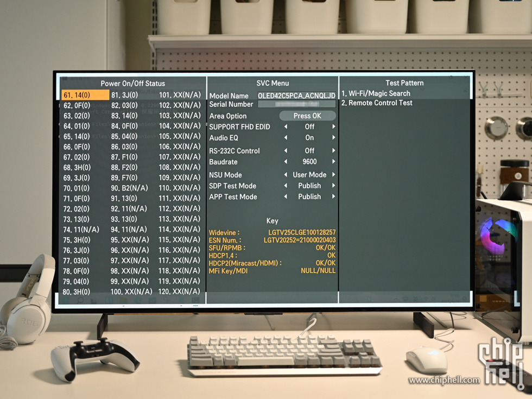532x399 pixels.
Task: Click the left arrow for SDP Test Mode
Action: (286, 186)
